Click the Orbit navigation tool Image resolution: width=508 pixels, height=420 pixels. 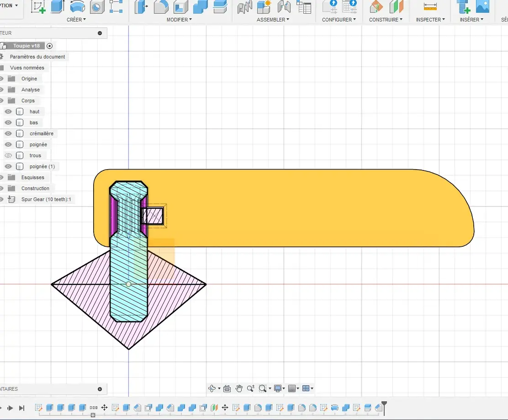212,388
